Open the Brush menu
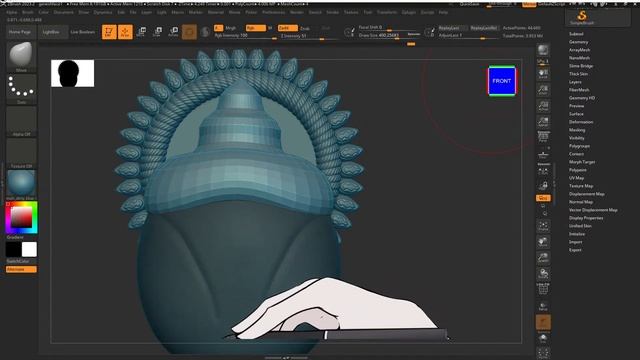 pyautogui.click(x=28, y=12)
